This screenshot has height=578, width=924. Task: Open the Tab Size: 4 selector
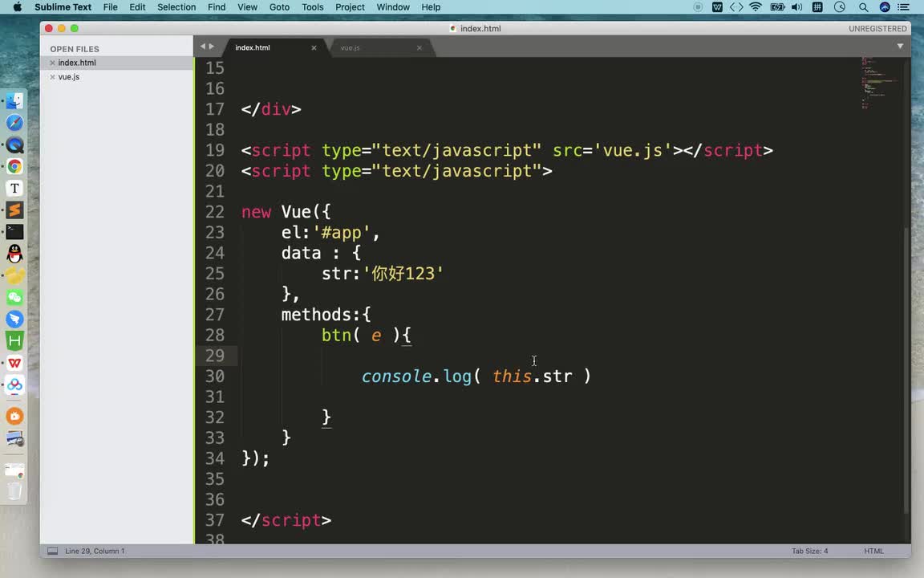click(809, 551)
